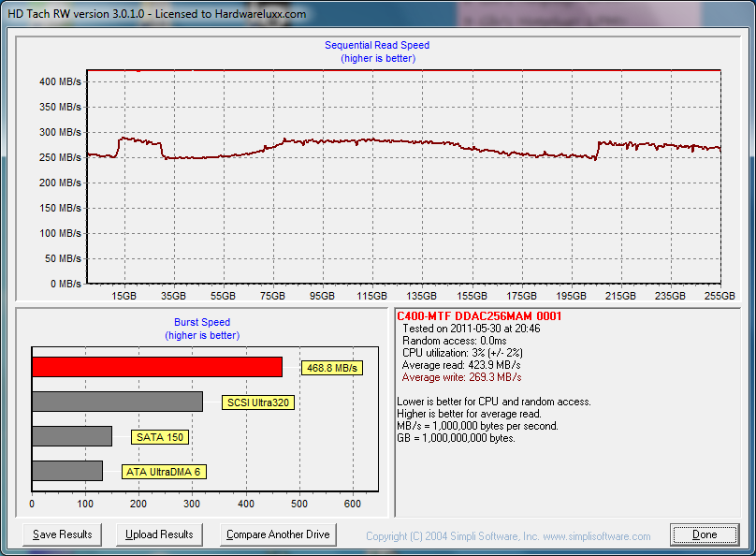
Task: Click the 468.8 MB/s burst speed label
Action: pyautogui.click(x=332, y=368)
